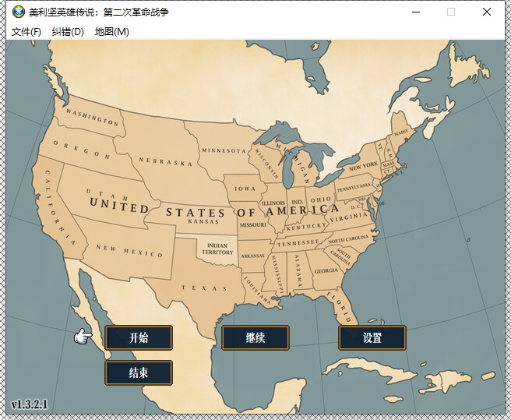
Task: Click the globe app icon in title bar
Action: click(x=18, y=12)
